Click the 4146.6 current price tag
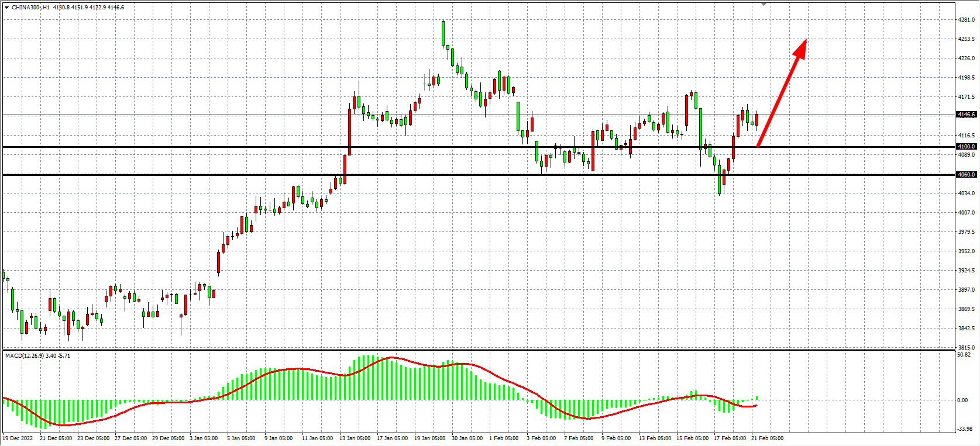980x446 pixels. (966, 115)
